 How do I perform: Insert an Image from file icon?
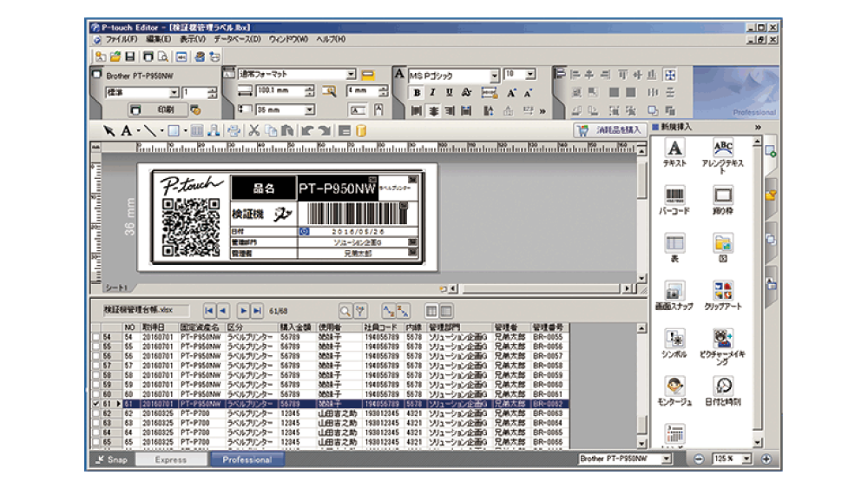[723, 248]
